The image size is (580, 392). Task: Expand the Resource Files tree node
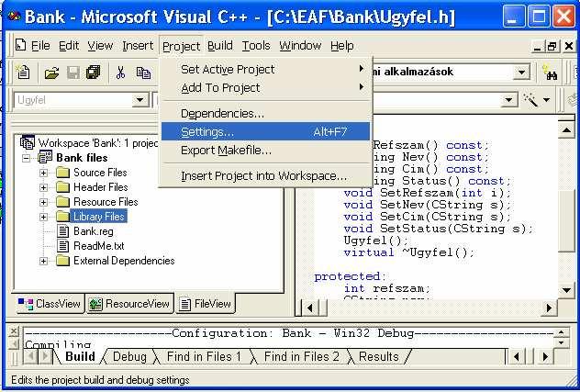(x=43, y=203)
